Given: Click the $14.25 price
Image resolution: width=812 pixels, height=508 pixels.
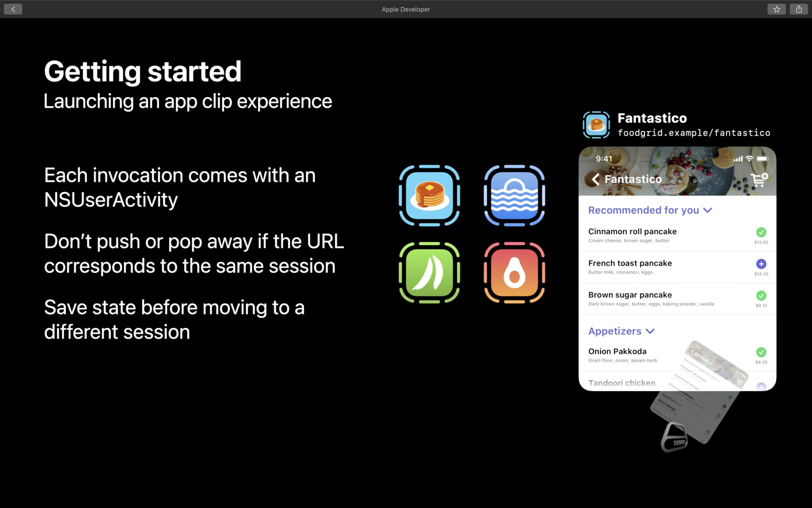Looking at the screenshot, I should tap(761, 274).
